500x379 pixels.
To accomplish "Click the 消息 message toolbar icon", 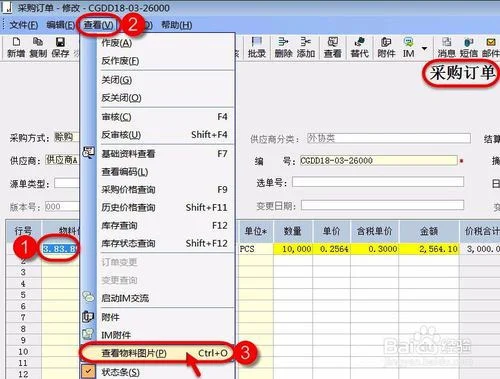I will pyautogui.click(x=446, y=47).
